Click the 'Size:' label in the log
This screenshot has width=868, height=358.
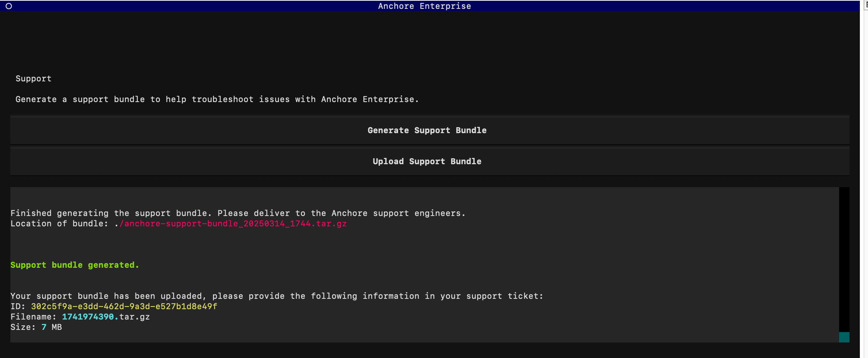point(23,327)
